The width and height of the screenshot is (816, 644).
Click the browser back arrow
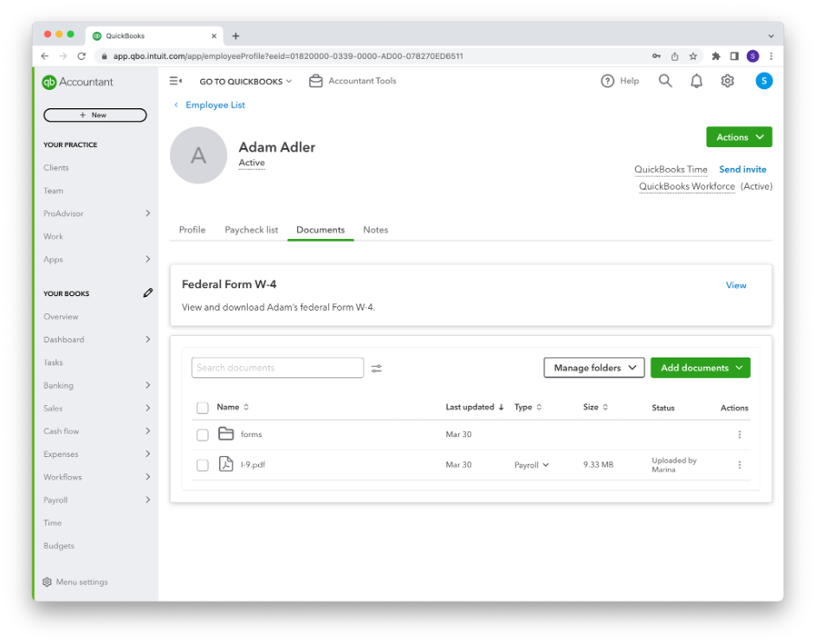(x=45, y=56)
